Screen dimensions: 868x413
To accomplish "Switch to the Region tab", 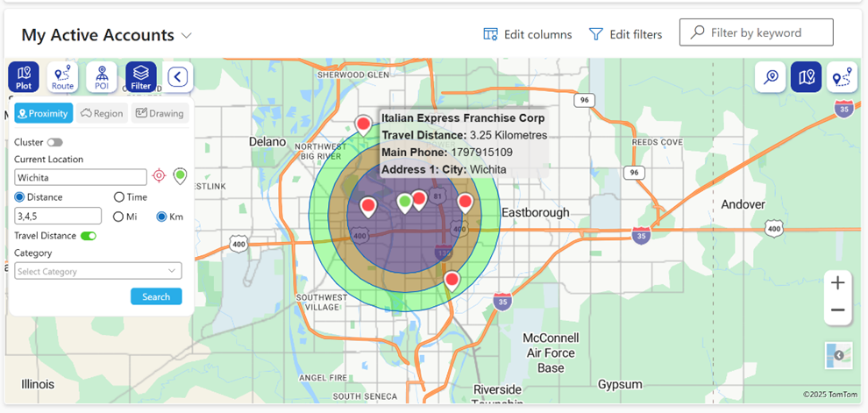I will [102, 113].
